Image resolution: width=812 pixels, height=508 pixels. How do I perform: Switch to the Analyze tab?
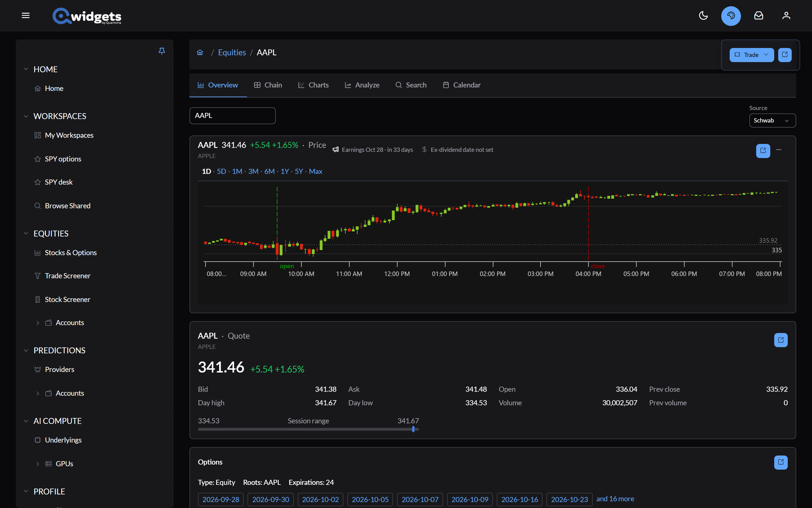[362, 85]
